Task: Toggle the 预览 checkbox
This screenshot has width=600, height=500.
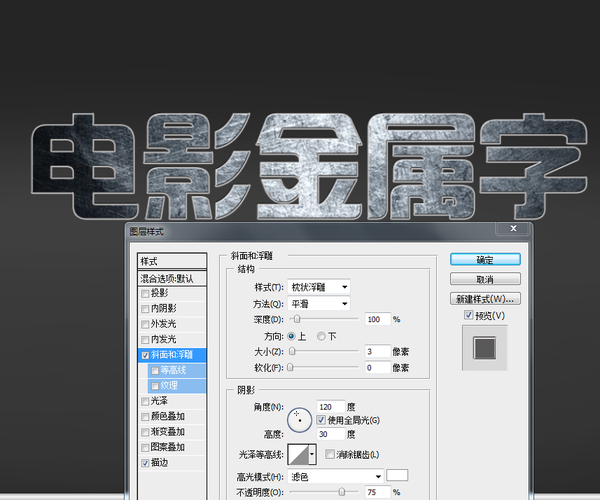Action: (x=469, y=316)
